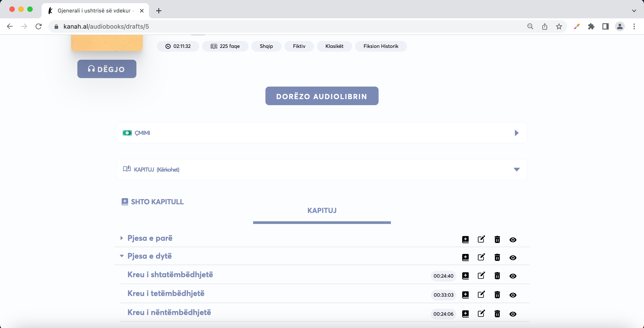The image size is (644, 328).
Task: Bookmark this page with star
Action: pyautogui.click(x=559, y=26)
